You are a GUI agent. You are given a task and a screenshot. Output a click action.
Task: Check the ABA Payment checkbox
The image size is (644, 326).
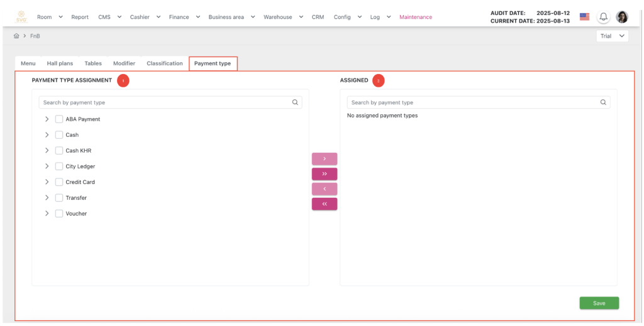point(59,119)
